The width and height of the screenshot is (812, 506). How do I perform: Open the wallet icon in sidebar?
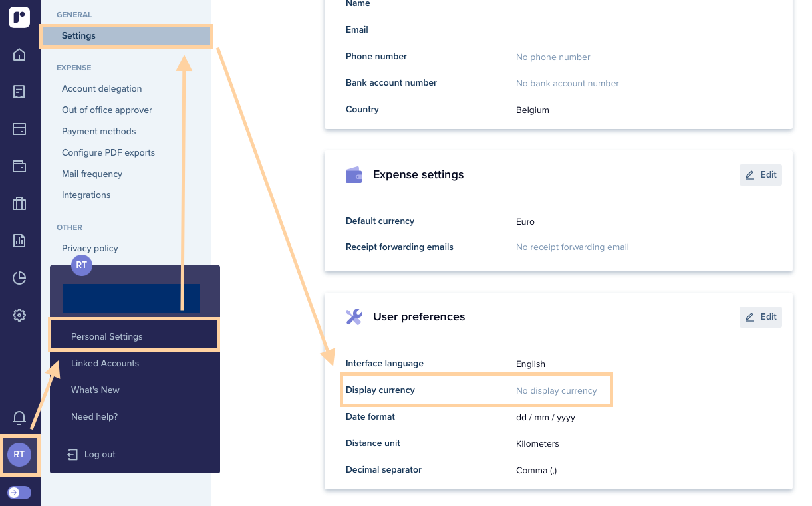19,166
